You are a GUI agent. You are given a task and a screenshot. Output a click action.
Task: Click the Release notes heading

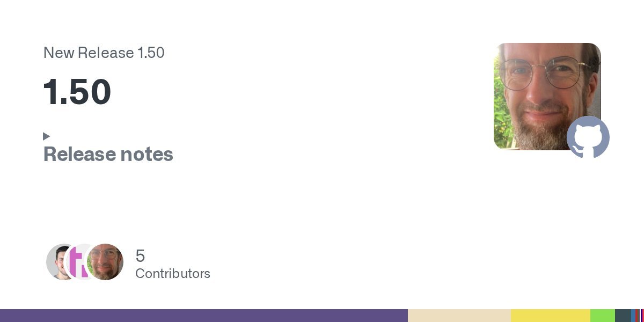pos(108,155)
